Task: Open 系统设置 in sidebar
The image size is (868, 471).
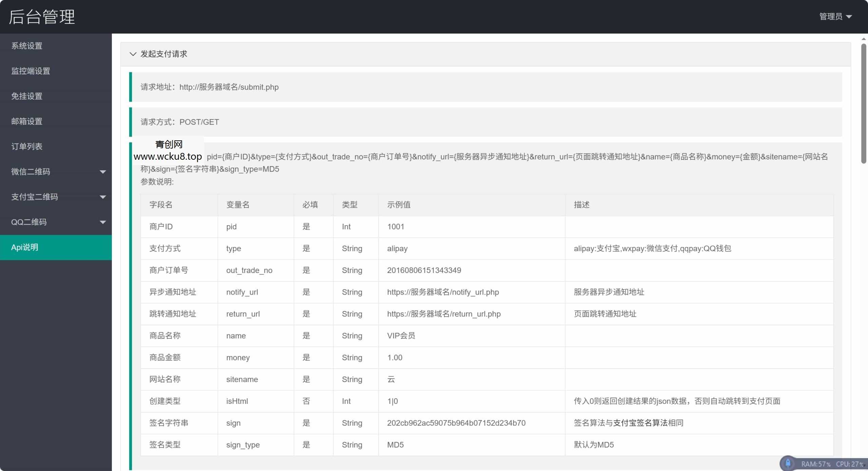Action: [x=27, y=46]
